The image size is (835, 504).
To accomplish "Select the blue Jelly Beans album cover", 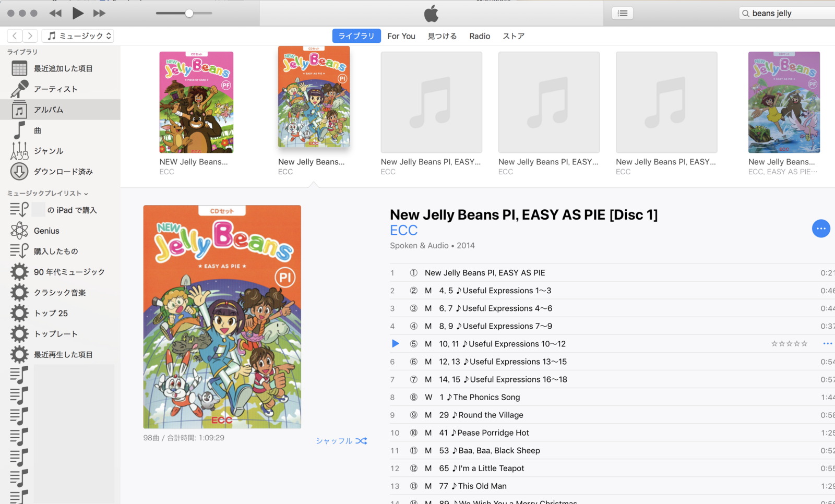I will 784,102.
